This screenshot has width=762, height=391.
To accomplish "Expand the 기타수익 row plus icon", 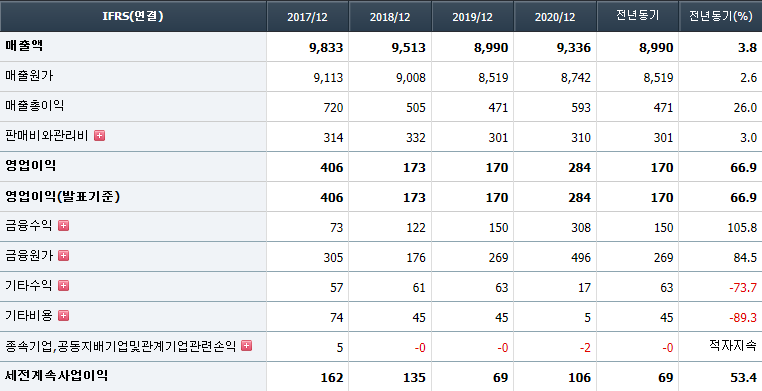I will tap(63, 286).
